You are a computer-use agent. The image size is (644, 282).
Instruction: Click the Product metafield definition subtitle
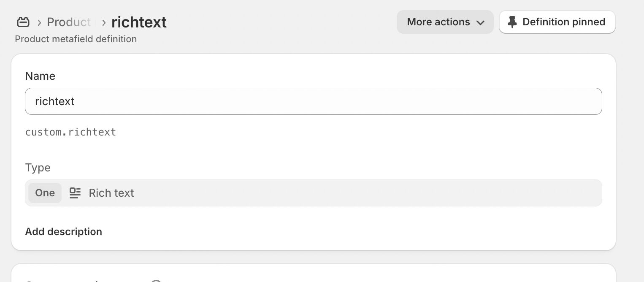[76, 39]
